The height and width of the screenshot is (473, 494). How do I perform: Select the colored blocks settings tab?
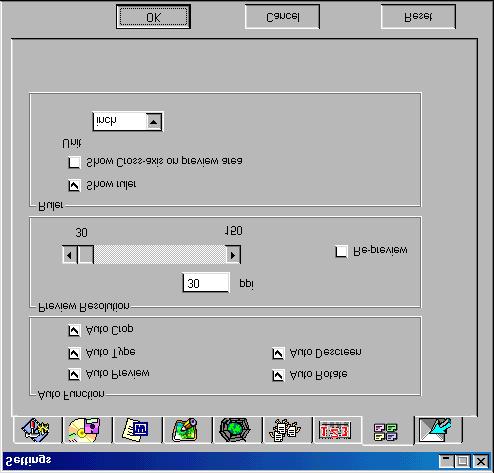click(387, 431)
